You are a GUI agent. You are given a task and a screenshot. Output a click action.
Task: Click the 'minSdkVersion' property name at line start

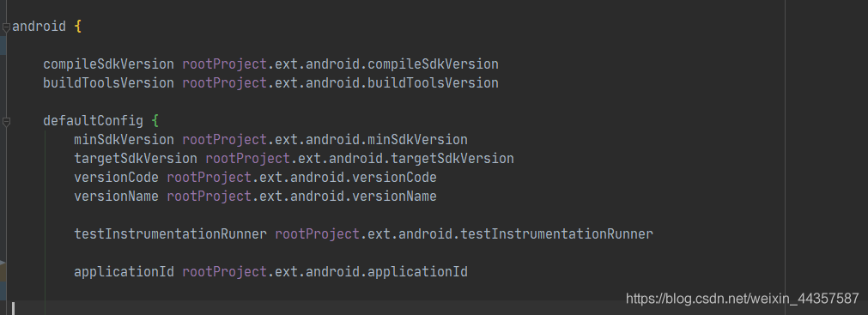pyautogui.click(x=124, y=140)
